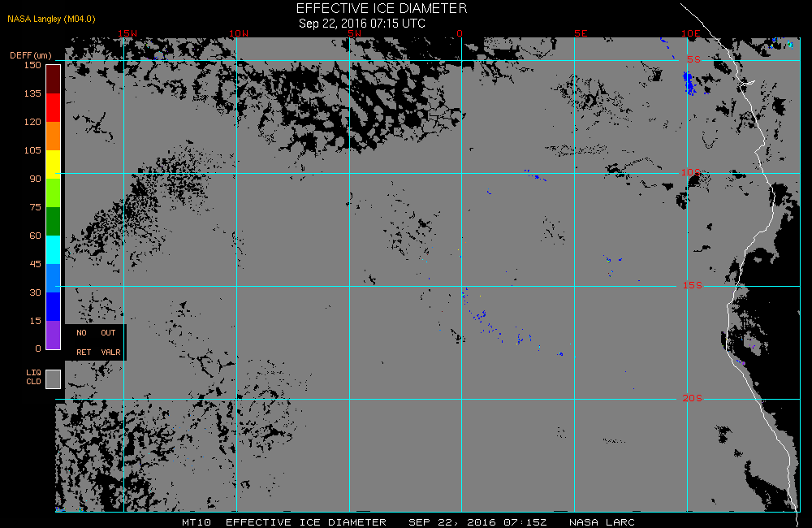Screen dimensions: 812x528
Task: Click the MT10 text in footer caption
Action: tap(197, 522)
